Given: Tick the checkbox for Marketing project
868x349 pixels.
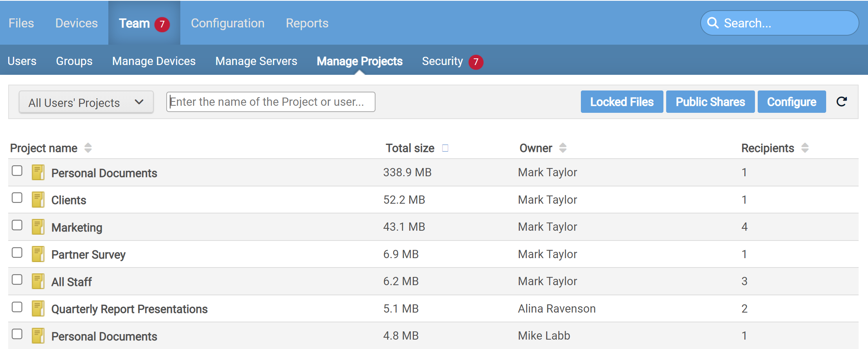Looking at the screenshot, I should pos(17,225).
